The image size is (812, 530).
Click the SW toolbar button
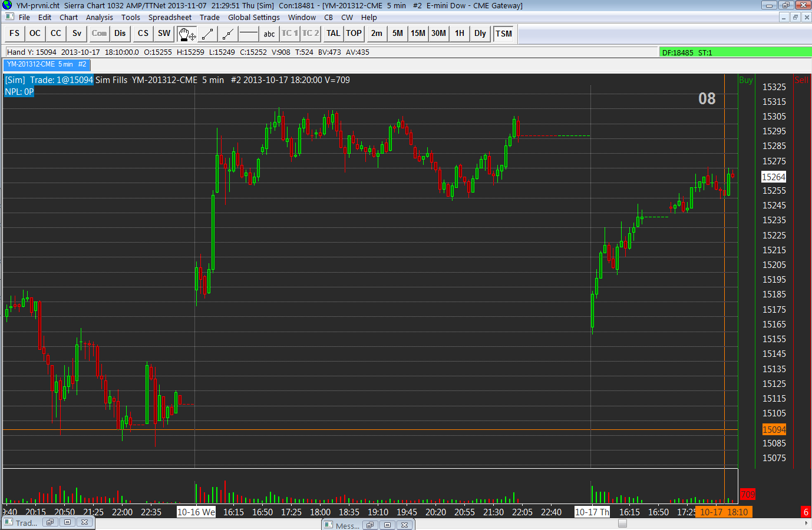click(164, 34)
